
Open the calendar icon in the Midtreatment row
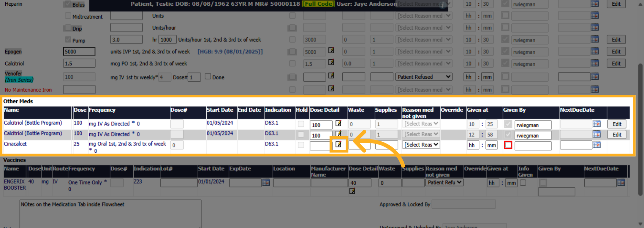[595, 15]
